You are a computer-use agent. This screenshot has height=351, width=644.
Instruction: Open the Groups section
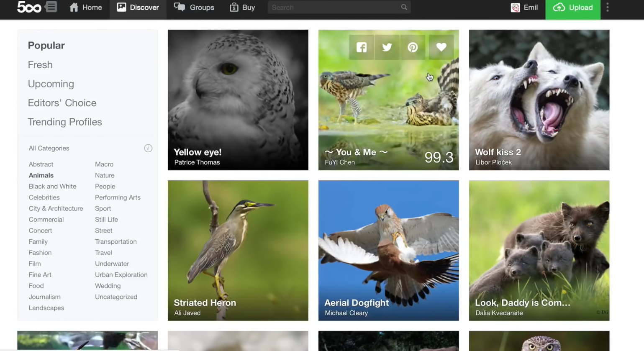tap(194, 7)
